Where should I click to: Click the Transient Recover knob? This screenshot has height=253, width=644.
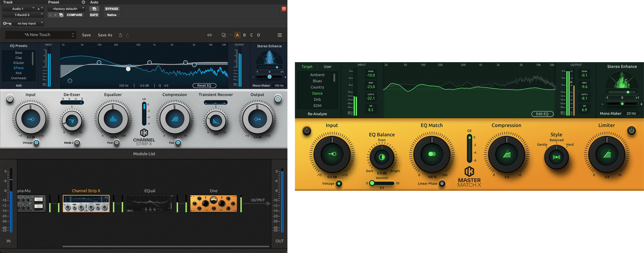click(216, 121)
